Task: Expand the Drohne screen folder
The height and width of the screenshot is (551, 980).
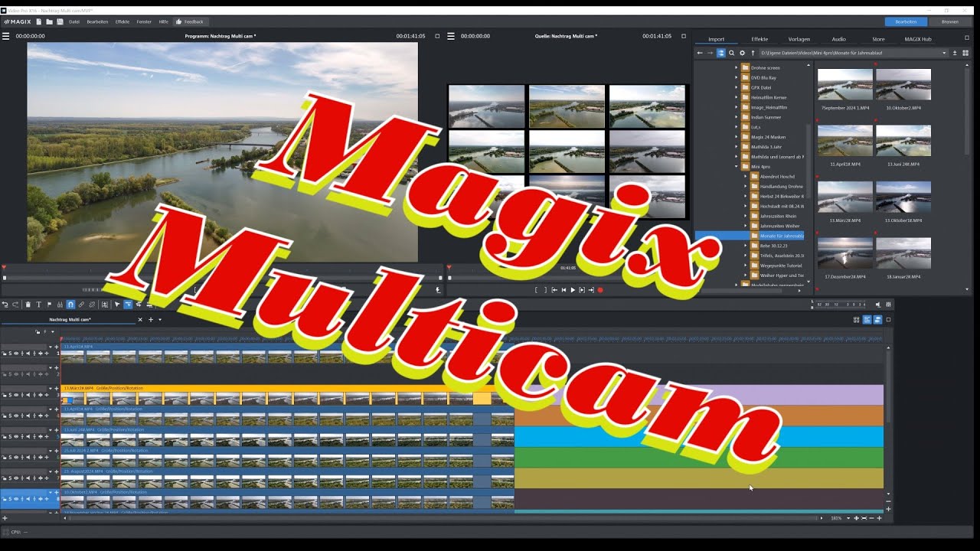Action: 737,67
